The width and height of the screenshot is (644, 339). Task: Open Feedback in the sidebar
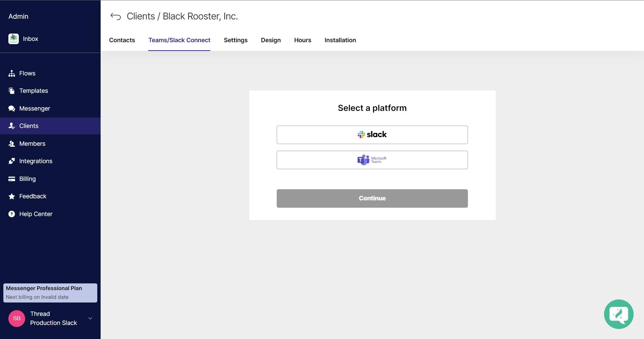click(50, 196)
